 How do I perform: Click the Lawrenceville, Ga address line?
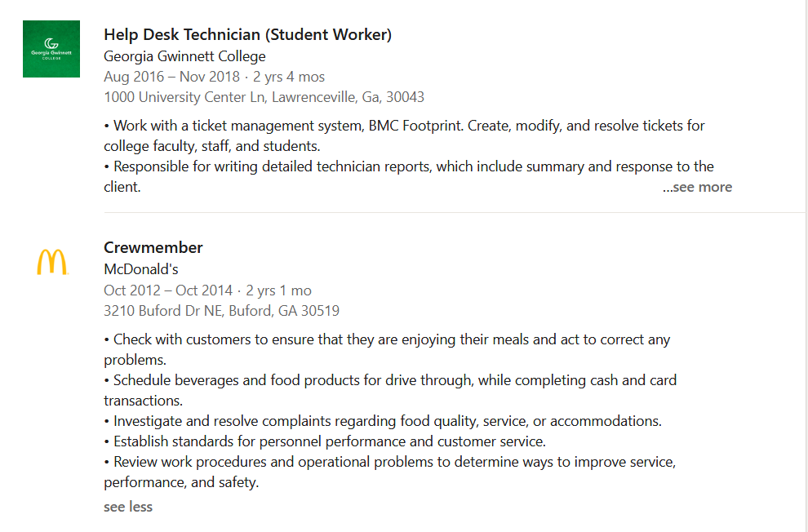pos(264,97)
